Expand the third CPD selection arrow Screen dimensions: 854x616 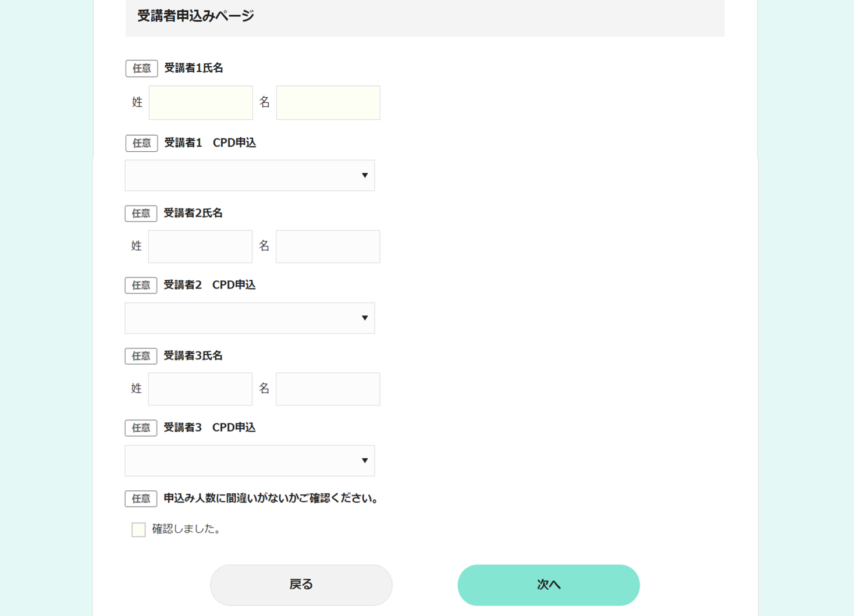coord(365,460)
